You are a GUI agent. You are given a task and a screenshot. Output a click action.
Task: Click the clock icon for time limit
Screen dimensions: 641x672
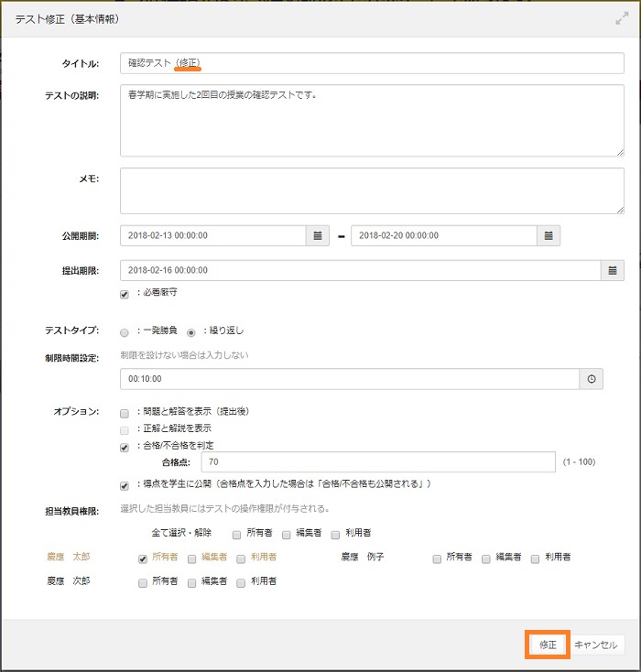click(592, 379)
